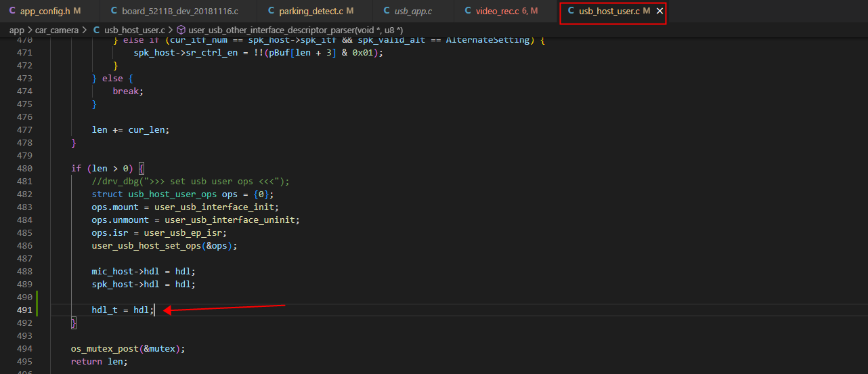The height and width of the screenshot is (374, 868).
Task: Open the user_usb_other_interface_descriptor_parser breadcrumb symbol
Action: [x=295, y=30]
